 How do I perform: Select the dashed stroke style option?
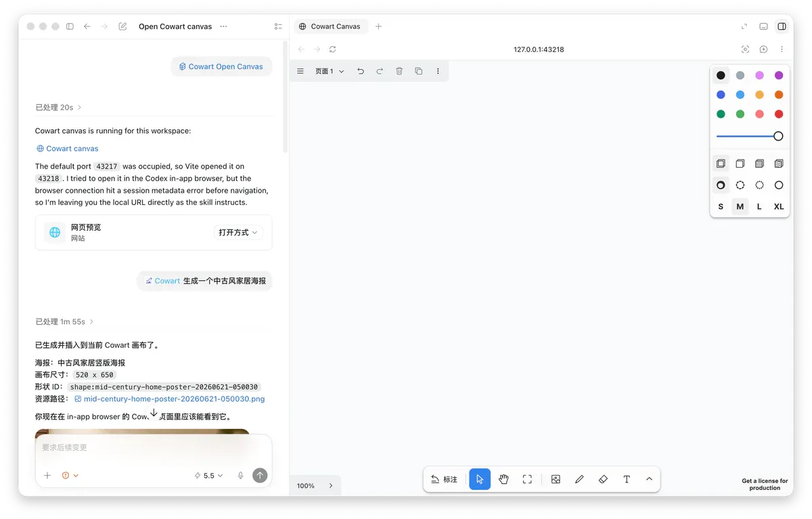click(740, 185)
